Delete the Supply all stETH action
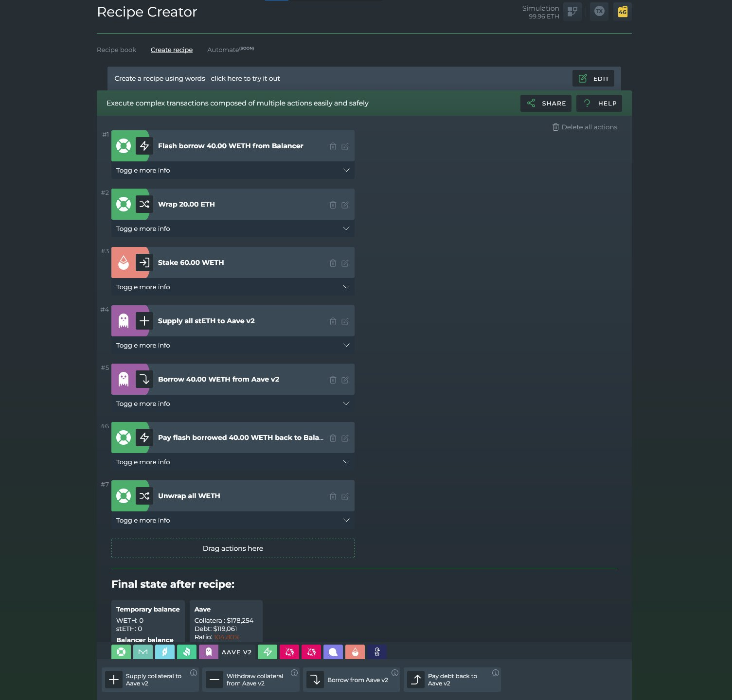This screenshot has width=732, height=700. point(333,321)
